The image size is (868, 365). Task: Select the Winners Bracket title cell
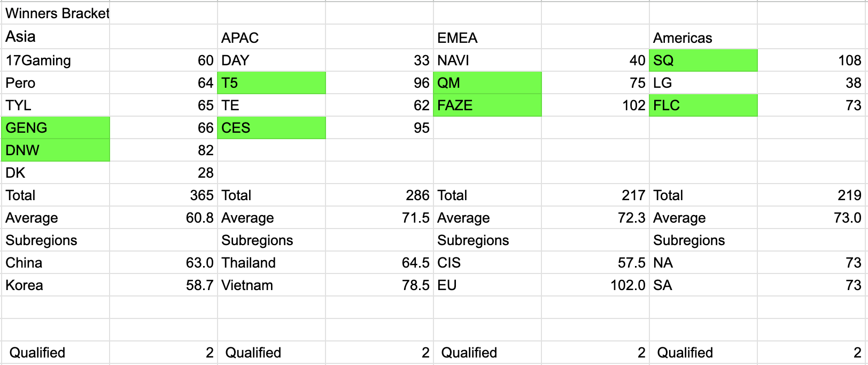(57, 13)
